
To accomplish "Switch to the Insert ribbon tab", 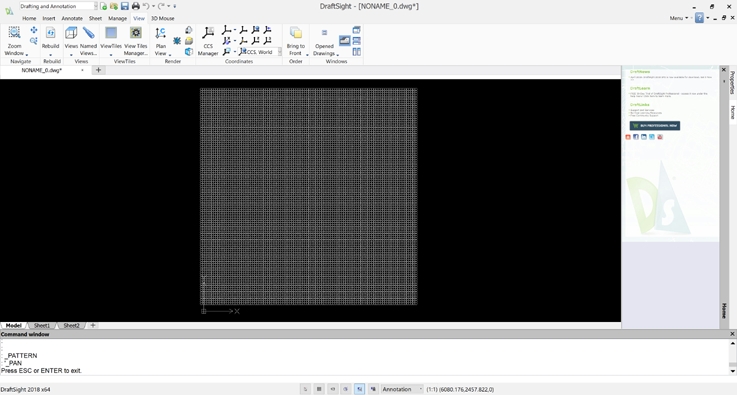I will [x=49, y=18].
